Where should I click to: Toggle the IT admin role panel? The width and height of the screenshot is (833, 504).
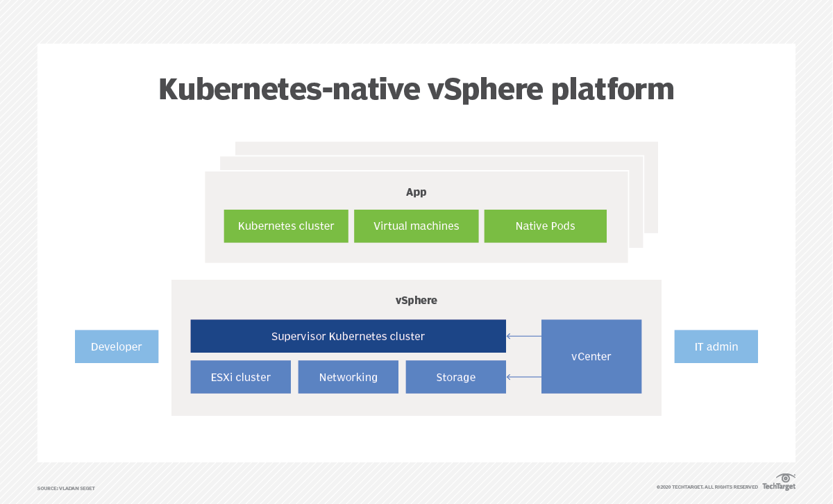coord(716,346)
